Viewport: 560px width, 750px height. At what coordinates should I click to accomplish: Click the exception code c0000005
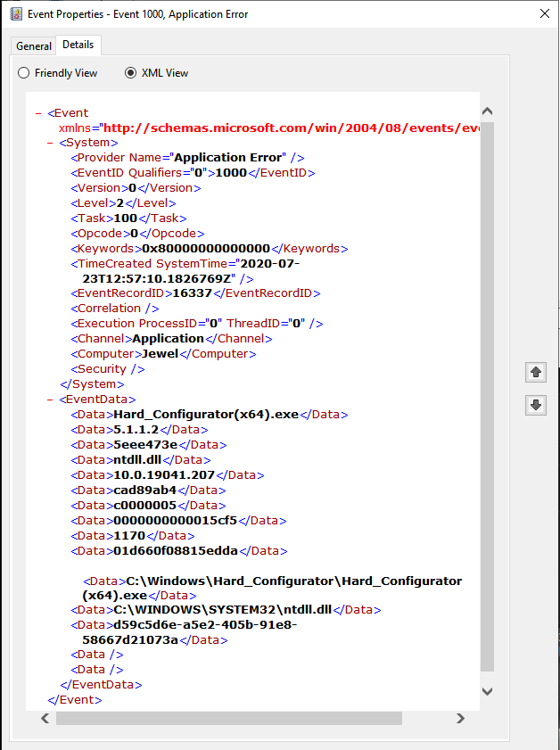click(x=144, y=506)
